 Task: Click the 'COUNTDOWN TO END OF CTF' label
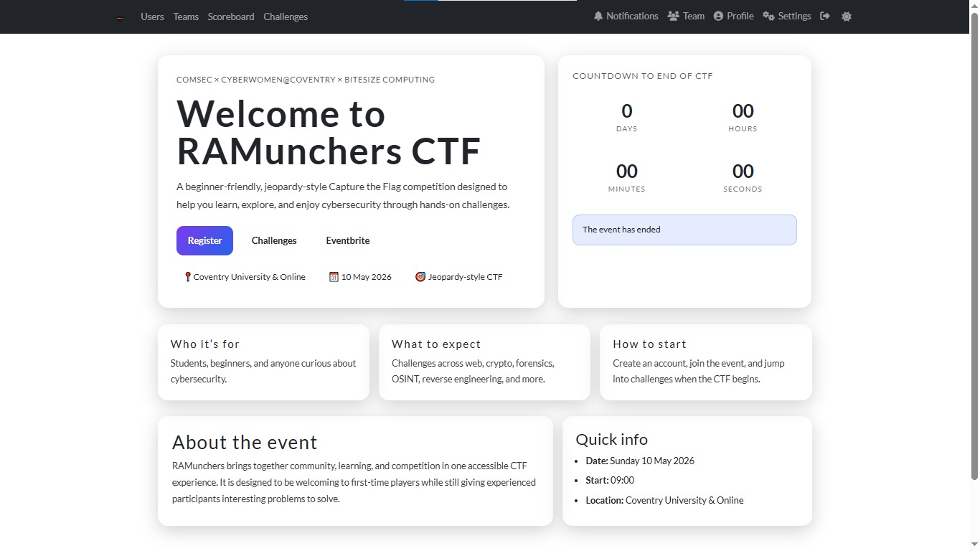pyautogui.click(x=643, y=76)
